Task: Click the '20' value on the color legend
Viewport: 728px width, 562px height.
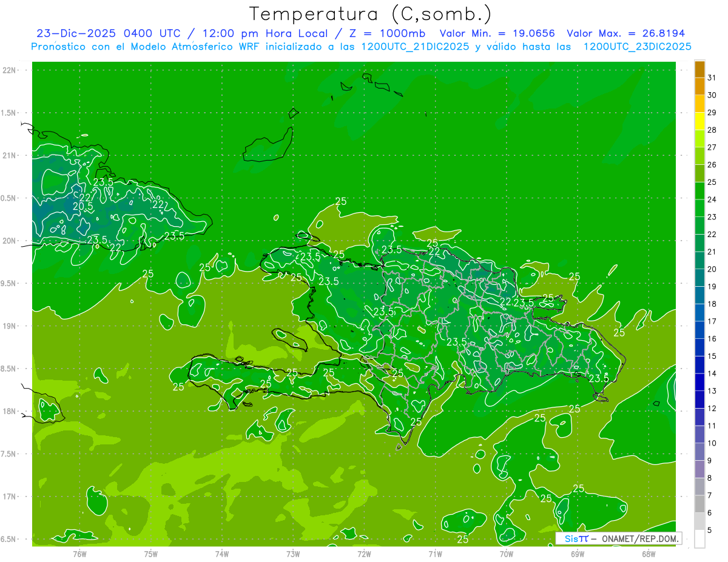Action: 712,269
